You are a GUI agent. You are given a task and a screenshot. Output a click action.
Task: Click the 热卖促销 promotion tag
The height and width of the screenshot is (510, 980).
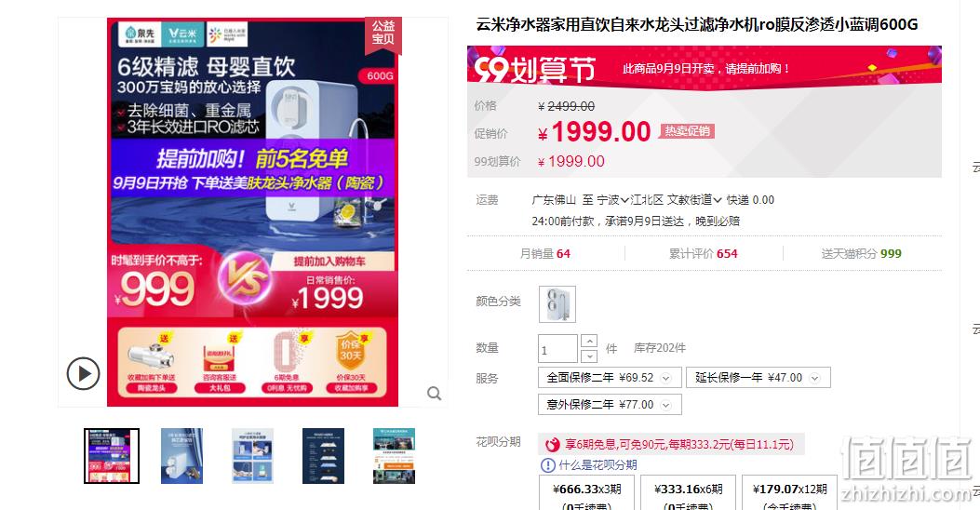point(687,130)
